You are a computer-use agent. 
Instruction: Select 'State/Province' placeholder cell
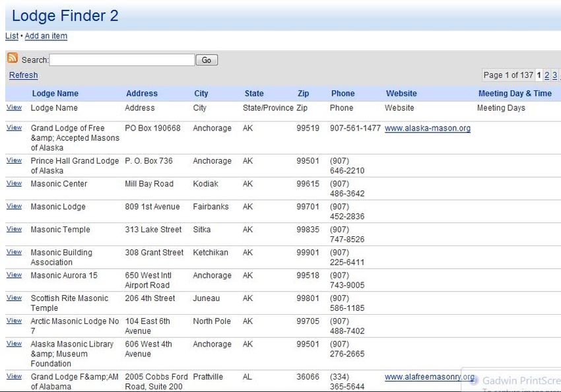point(268,108)
